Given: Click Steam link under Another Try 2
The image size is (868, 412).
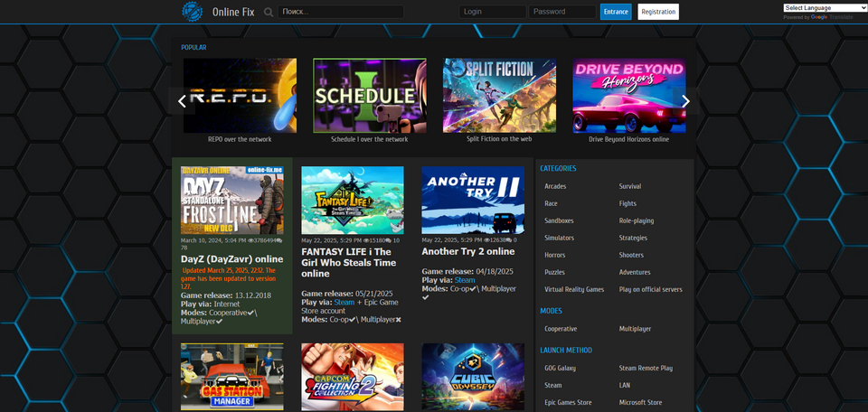Looking at the screenshot, I should coord(465,280).
